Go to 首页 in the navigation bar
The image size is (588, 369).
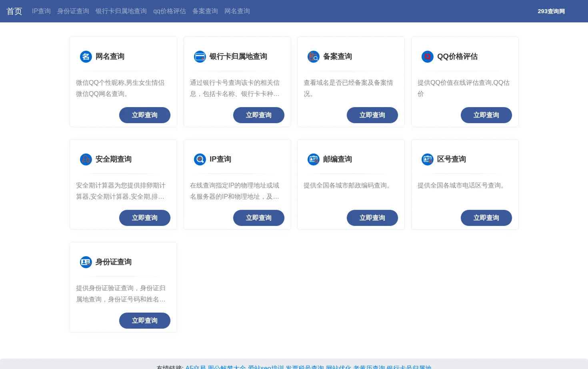click(x=14, y=11)
